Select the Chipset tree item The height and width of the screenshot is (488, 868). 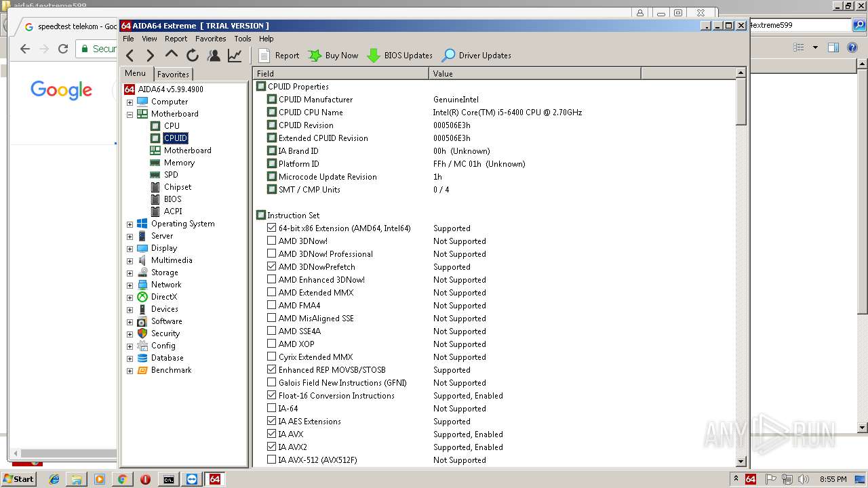pos(178,187)
